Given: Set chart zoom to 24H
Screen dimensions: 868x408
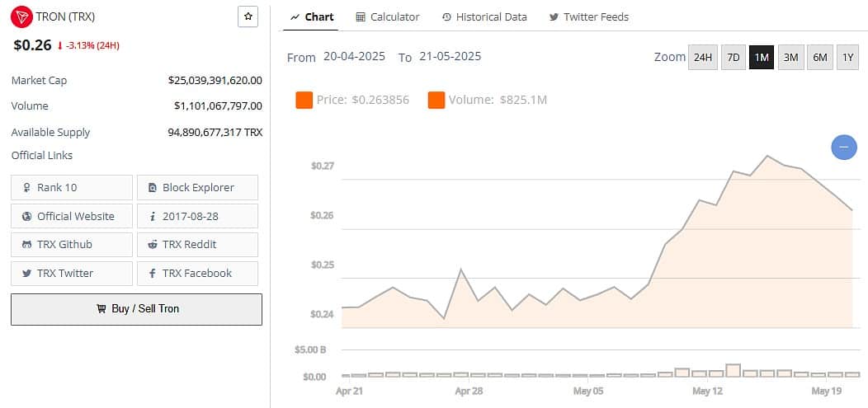Looking at the screenshot, I should click(x=702, y=58).
